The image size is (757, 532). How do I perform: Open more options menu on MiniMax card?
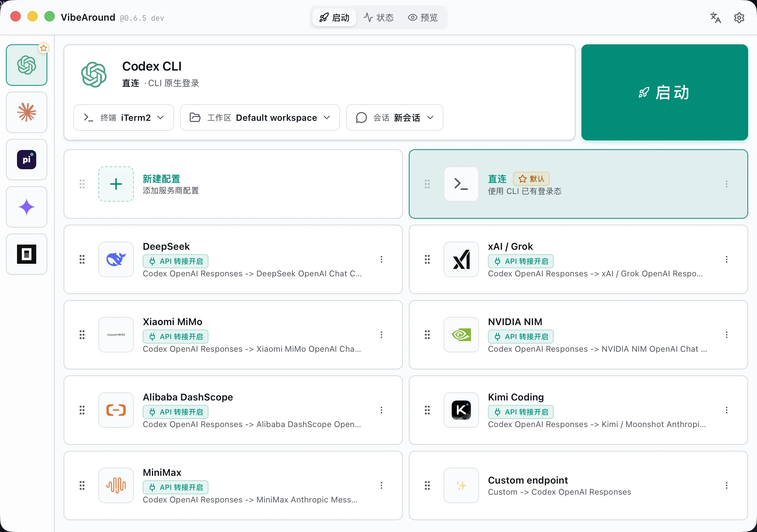(381, 485)
